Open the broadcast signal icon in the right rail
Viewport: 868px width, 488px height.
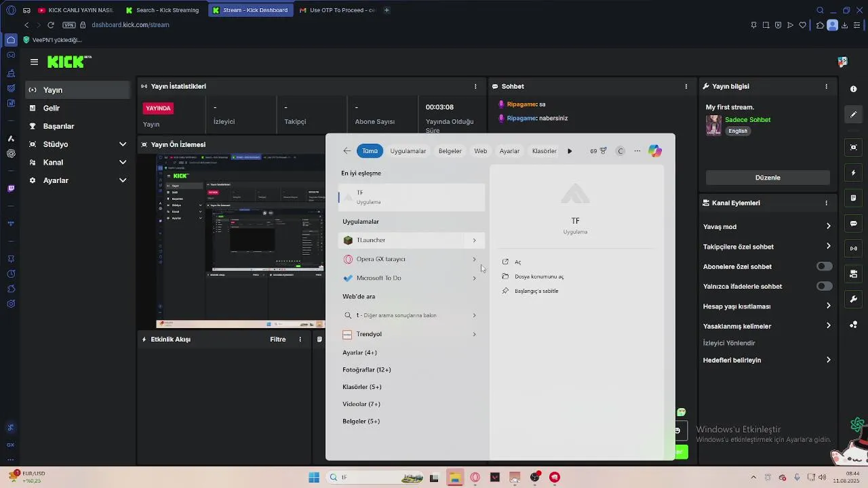[854, 249]
